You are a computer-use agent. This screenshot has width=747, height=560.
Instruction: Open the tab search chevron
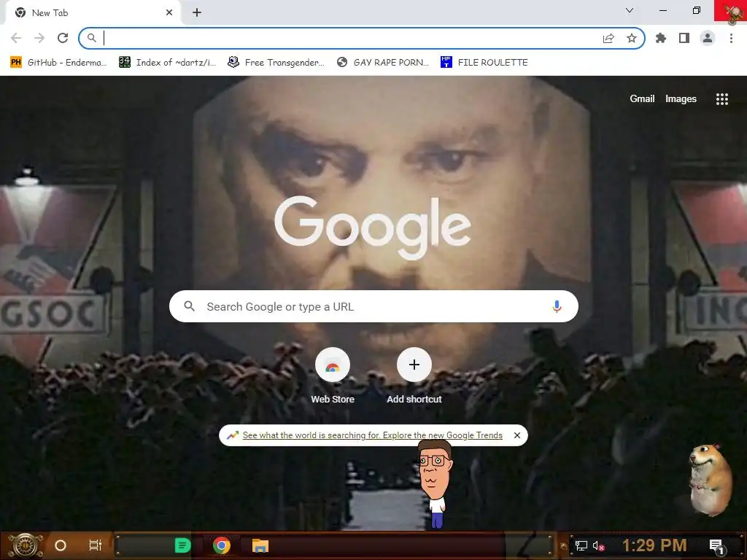click(630, 10)
